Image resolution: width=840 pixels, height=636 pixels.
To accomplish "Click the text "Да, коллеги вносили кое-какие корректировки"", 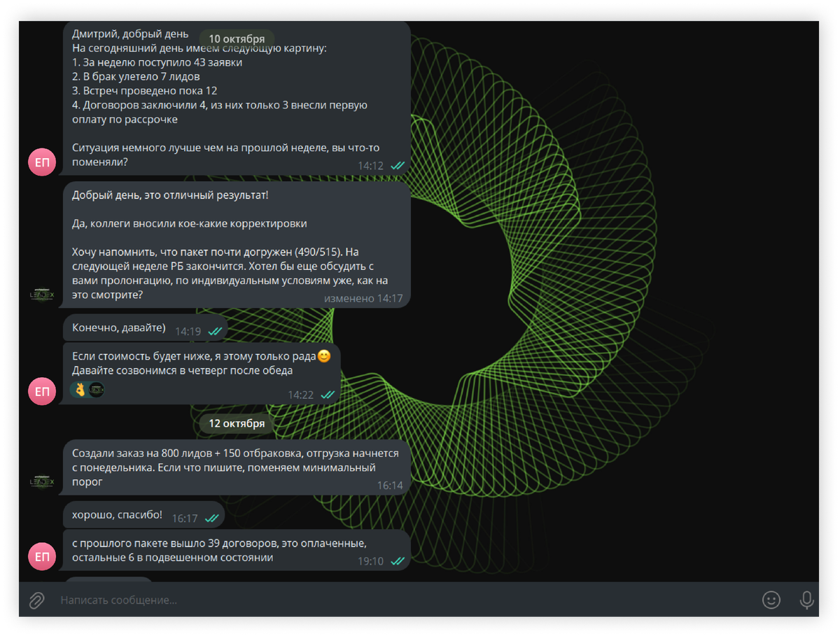I will (190, 224).
